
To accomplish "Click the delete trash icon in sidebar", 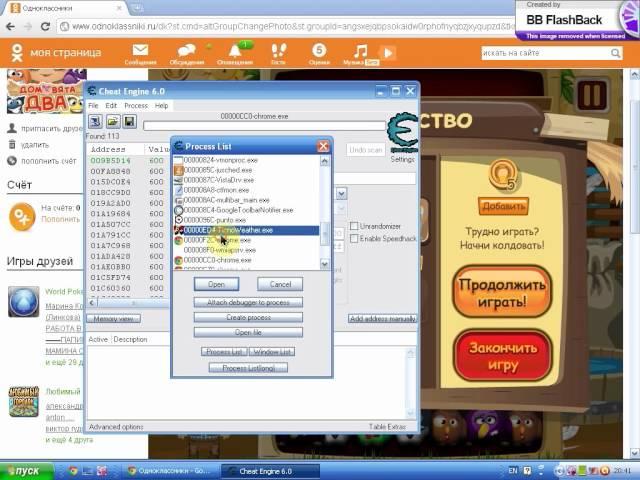I will click(x=12, y=144).
